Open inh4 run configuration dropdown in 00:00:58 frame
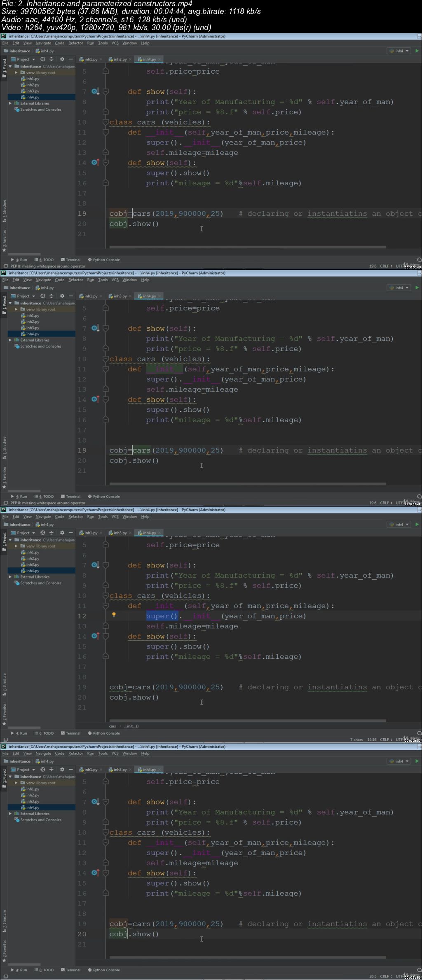 click(399, 51)
